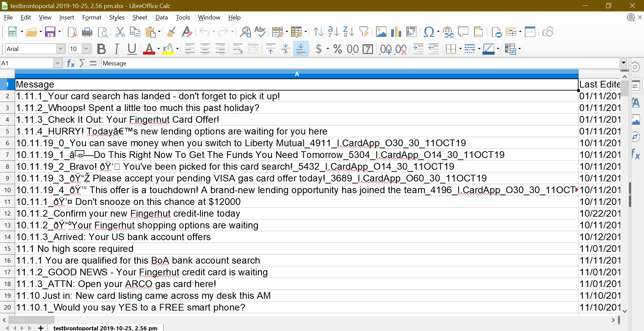Toggle AutoFilter funnel icon

click(364, 32)
